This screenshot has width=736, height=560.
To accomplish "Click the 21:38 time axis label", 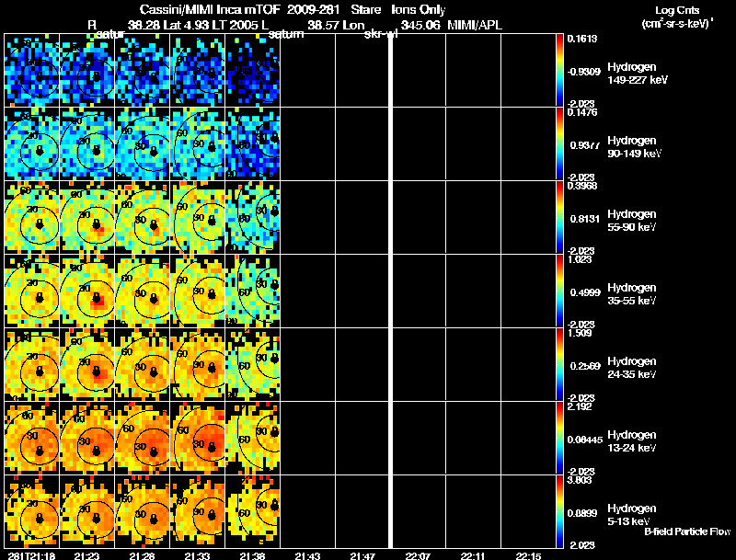I will click(x=252, y=556).
